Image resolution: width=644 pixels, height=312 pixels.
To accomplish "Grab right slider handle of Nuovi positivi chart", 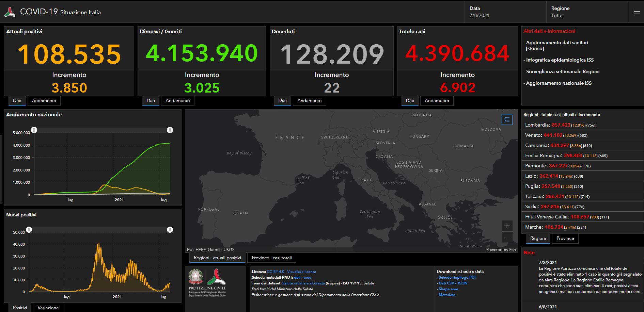I will [170, 230].
